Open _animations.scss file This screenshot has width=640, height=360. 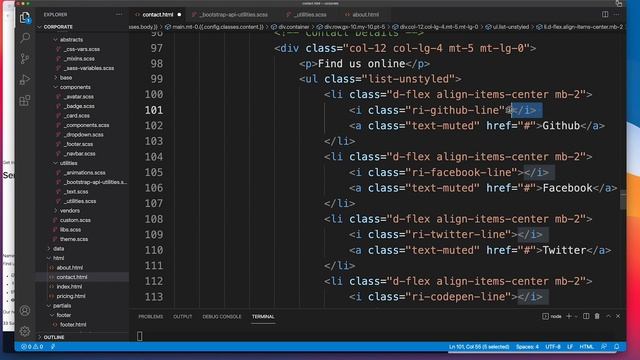point(84,173)
